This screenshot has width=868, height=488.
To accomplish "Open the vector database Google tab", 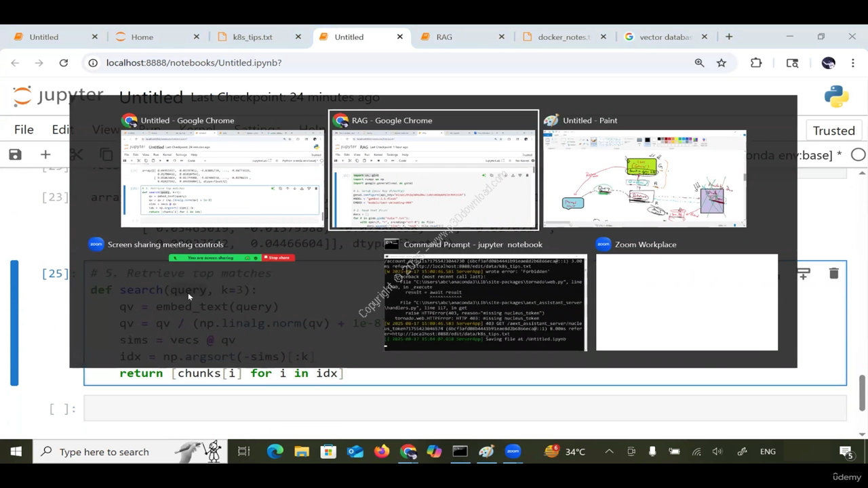I will click(665, 37).
